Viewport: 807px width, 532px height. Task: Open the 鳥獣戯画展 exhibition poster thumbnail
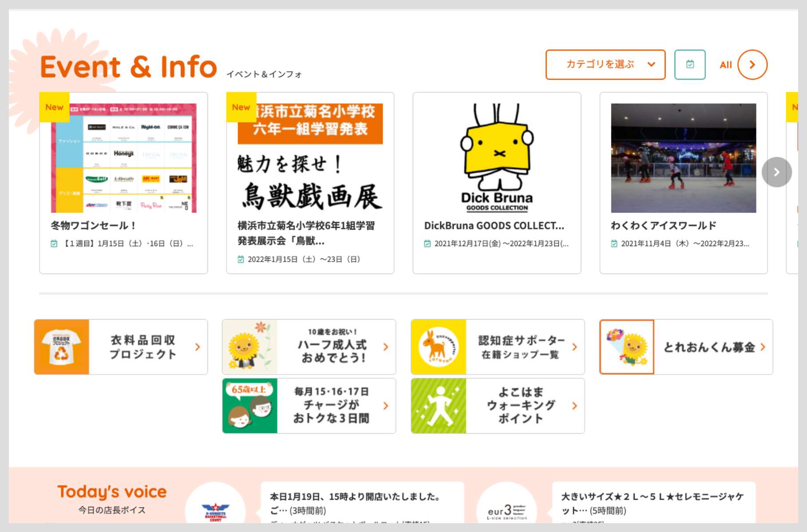pyautogui.click(x=310, y=158)
